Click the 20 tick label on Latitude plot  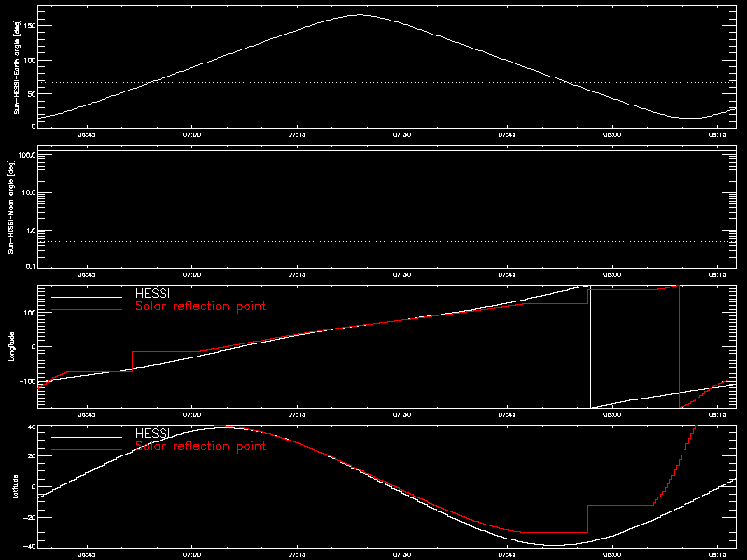click(x=32, y=456)
